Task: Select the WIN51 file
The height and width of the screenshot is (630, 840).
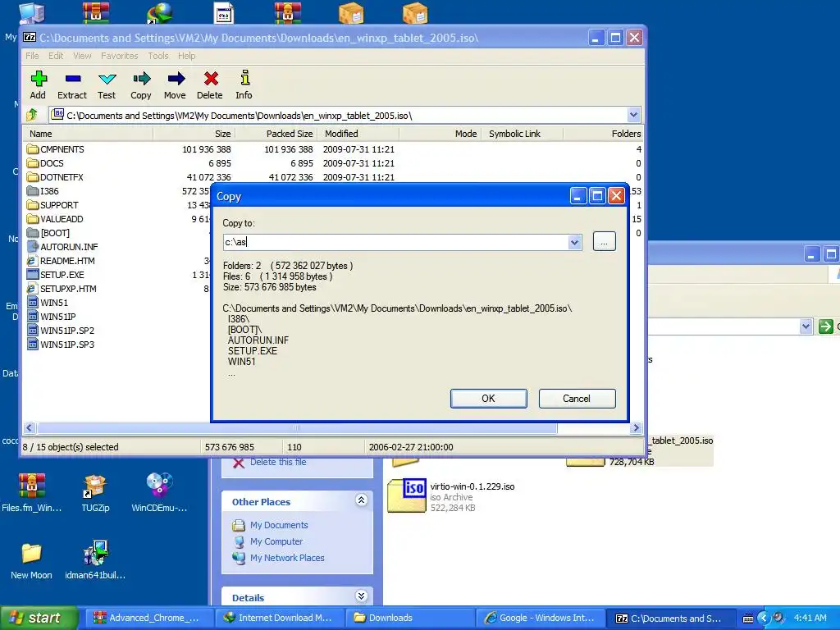Action: coord(47,303)
